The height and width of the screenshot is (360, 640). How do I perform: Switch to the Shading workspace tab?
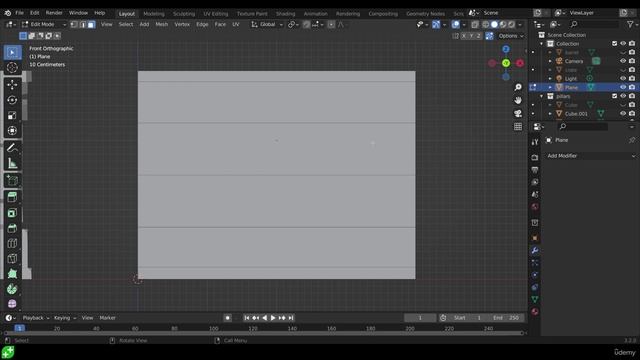point(285,13)
